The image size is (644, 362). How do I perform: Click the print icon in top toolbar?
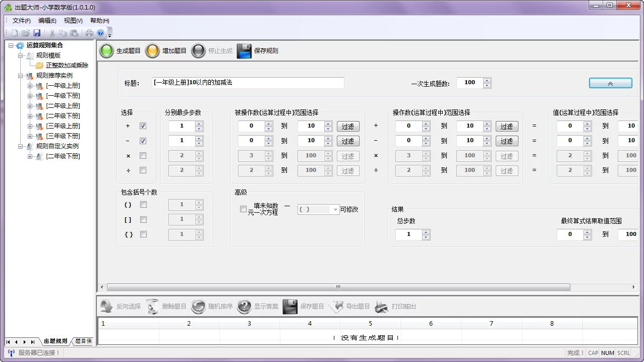[89, 33]
